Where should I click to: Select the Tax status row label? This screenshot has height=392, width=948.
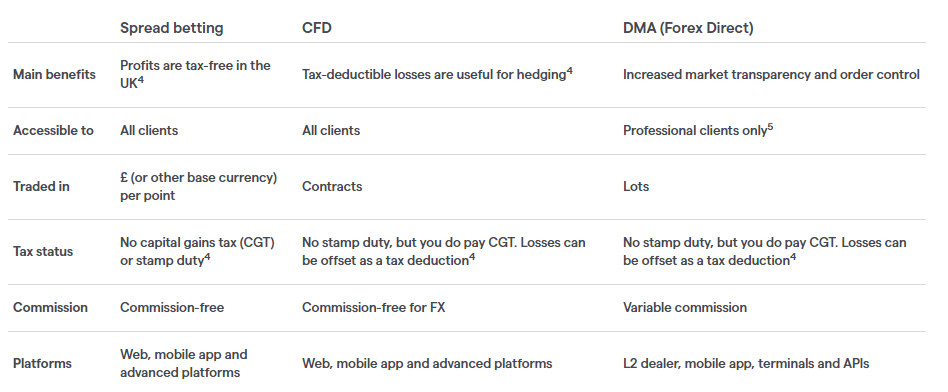coord(43,252)
